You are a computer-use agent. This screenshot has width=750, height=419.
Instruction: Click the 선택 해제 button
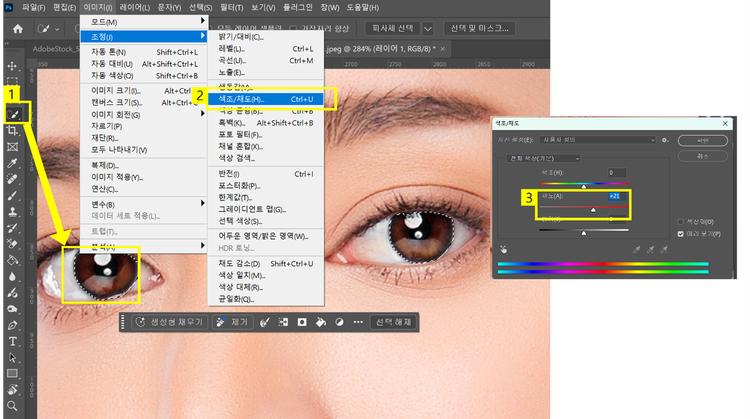[x=394, y=322]
